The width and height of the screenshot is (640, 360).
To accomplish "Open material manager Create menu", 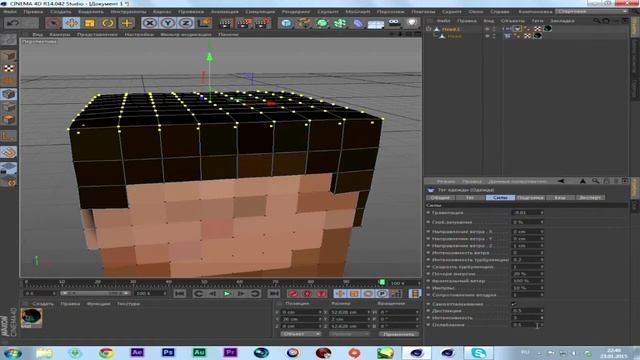I will pyautogui.click(x=43, y=304).
